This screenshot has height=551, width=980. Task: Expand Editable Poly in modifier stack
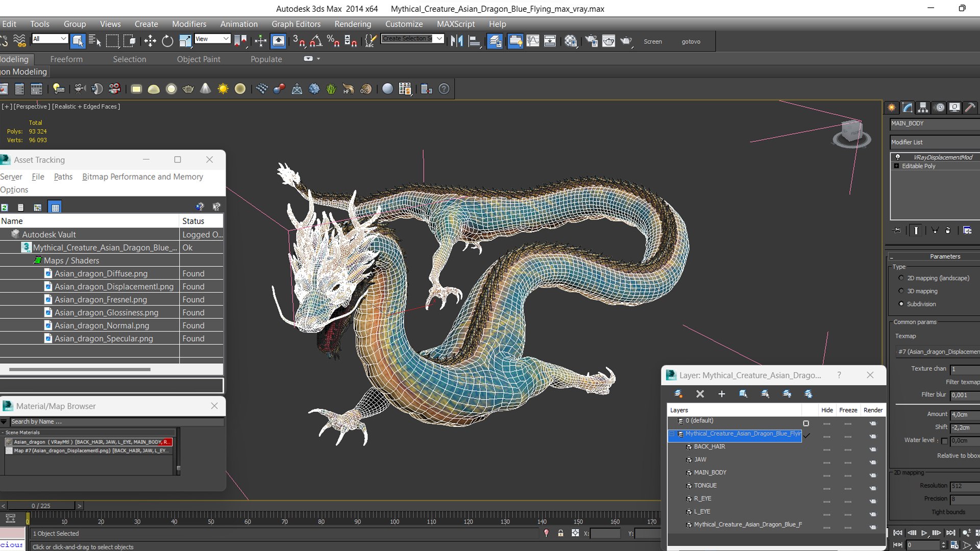[x=896, y=166]
